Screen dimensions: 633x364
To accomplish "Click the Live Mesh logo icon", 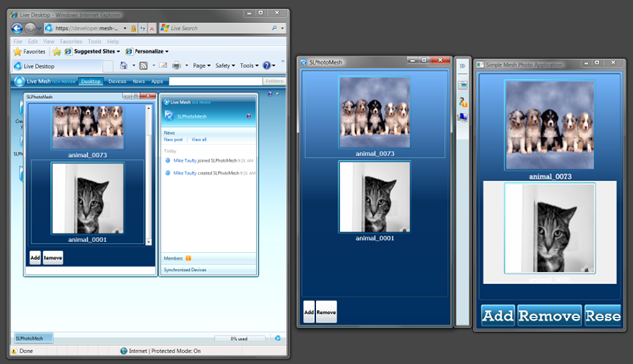I will 19,81.
